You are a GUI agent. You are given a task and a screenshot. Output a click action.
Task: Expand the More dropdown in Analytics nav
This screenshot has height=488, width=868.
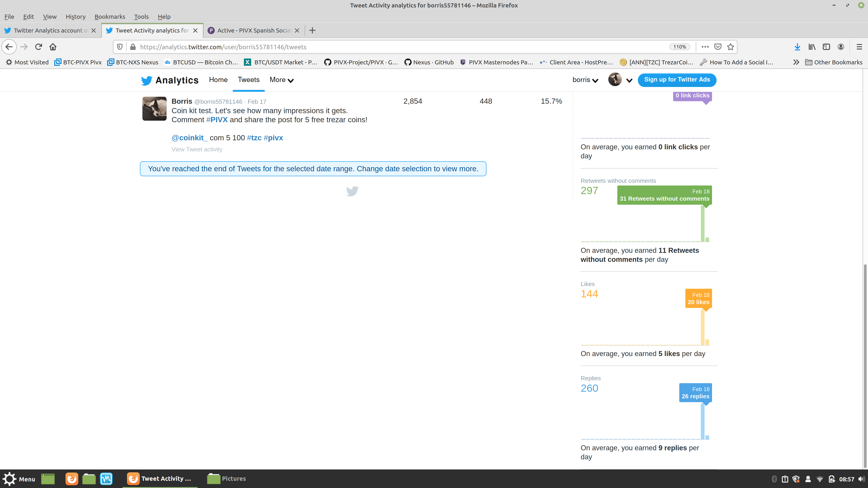click(x=281, y=80)
